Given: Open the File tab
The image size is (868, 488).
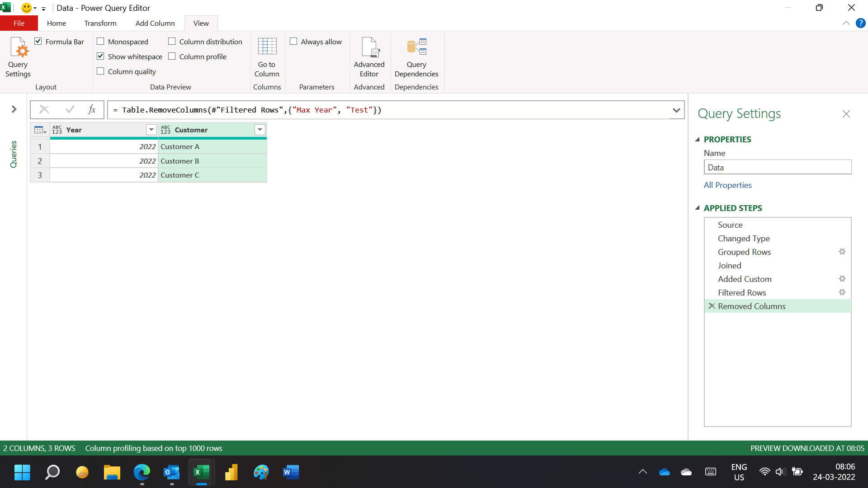Looking at the screenshot, I should click(x=19, y=23).
